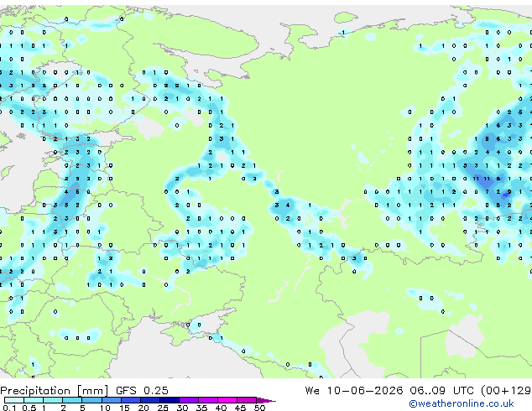532x411 pixels.
Task: Select the 25–30 mm dark blue swatch
Action: tap(170, 400)
